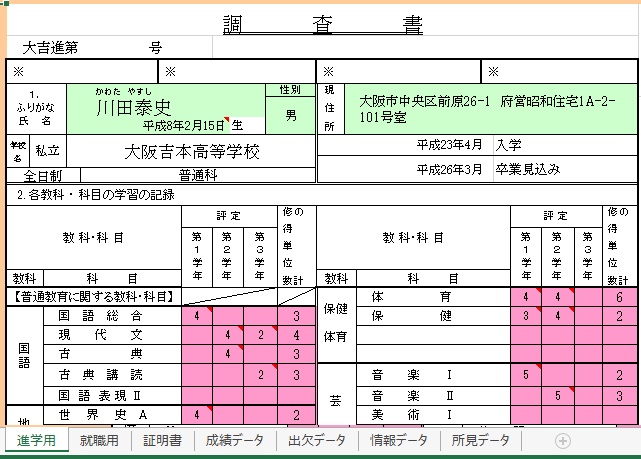641x459 pixels.
Task: Select the pink first-year grade cell for 国語総合
Action: (197, 316)
